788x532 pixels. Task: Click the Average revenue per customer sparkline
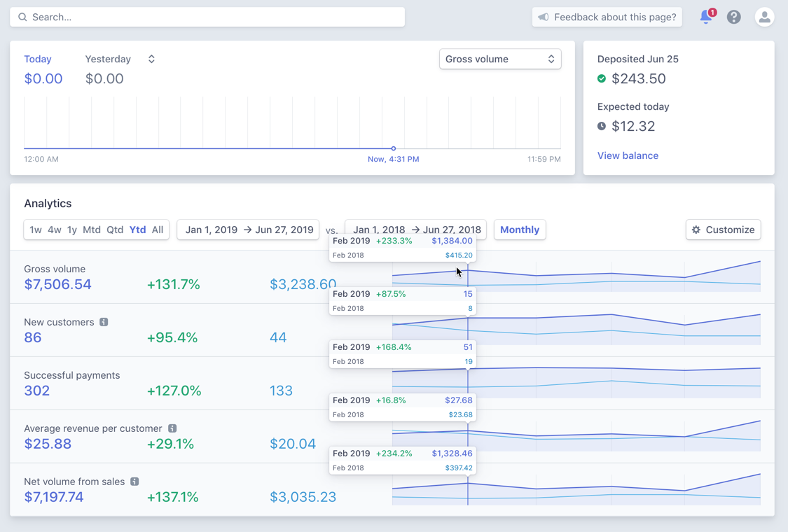(576, 436)
